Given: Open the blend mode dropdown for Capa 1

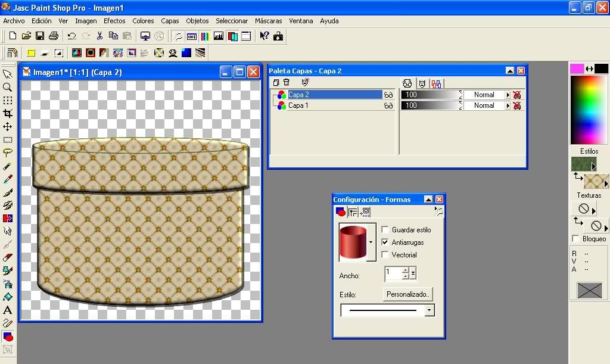Looking at the screenshot, I should coord(508,105).
